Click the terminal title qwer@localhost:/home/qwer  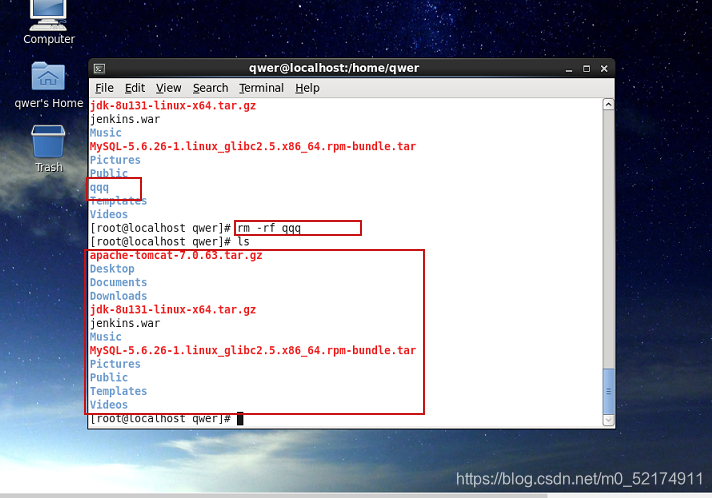(x=334, y=68)
